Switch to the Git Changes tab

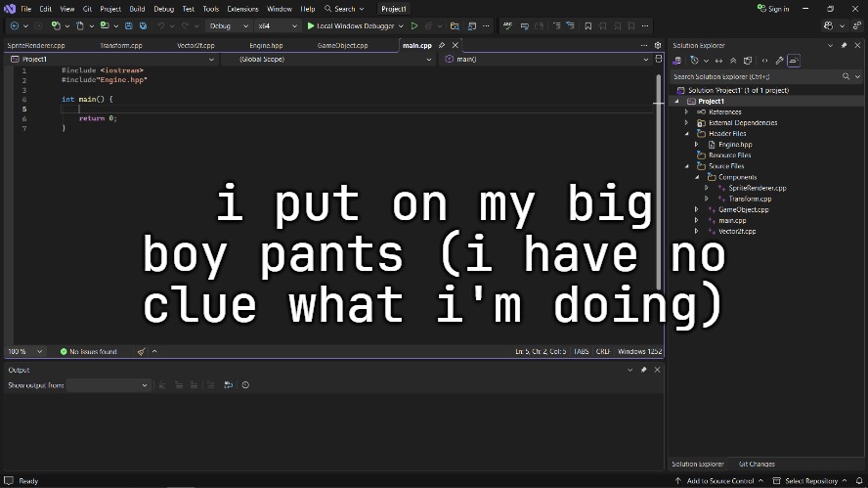coord(757,465)
